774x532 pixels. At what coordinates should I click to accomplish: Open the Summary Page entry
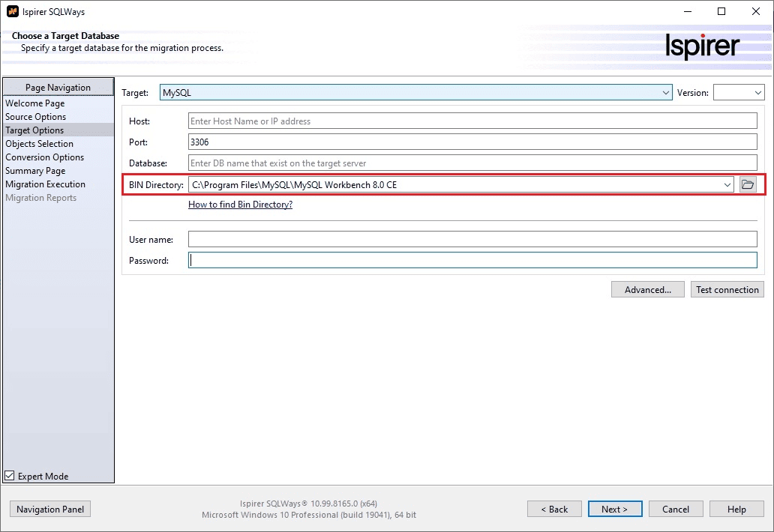coord(35,170)
